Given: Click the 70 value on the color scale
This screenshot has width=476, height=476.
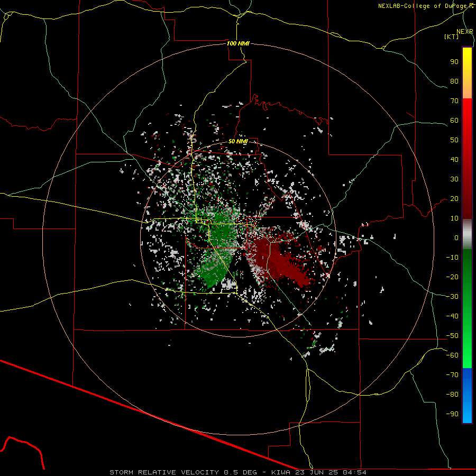Looking at the screenshot, I should click(x=454, y=101).
